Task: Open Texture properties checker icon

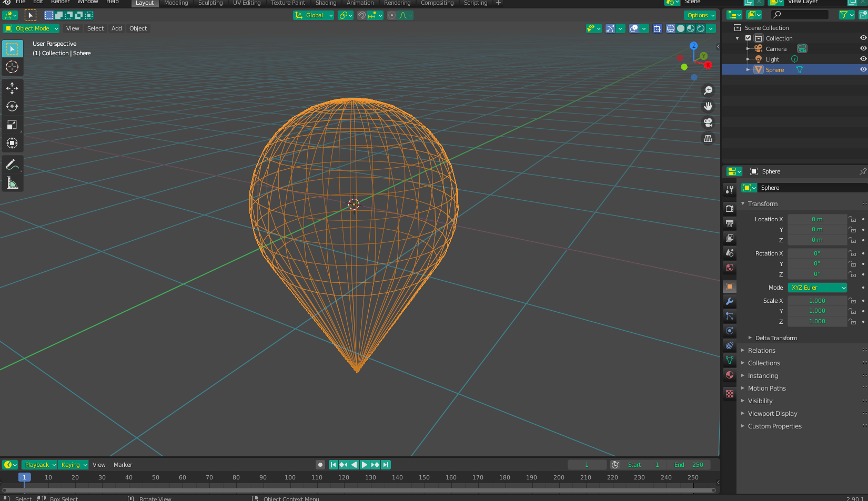Action: pyautogui.click(x=730, y=394)
